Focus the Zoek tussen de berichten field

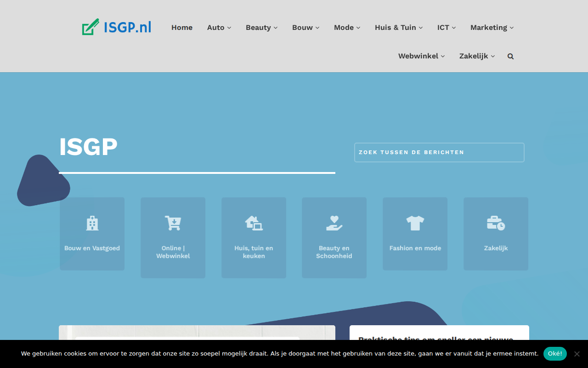[439, 152]
